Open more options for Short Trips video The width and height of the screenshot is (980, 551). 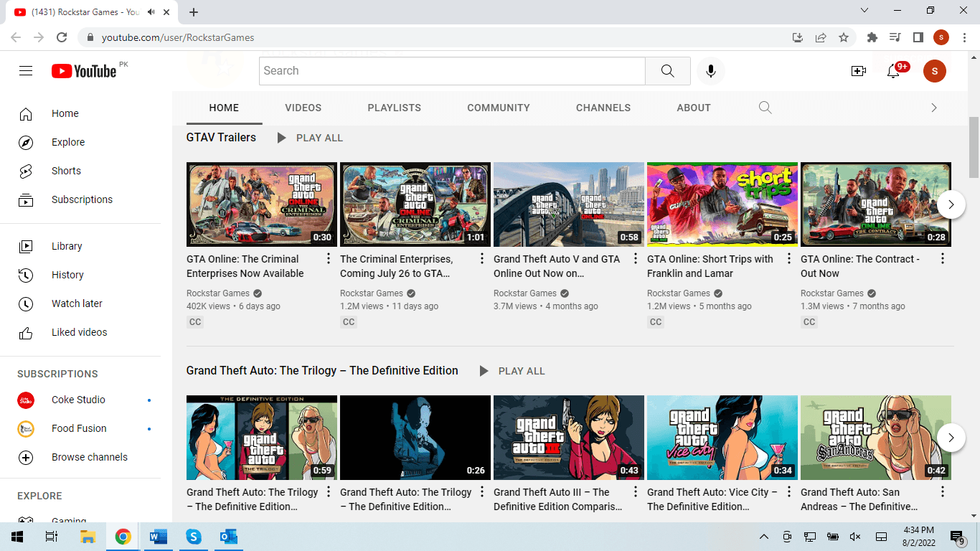point(789,259)
